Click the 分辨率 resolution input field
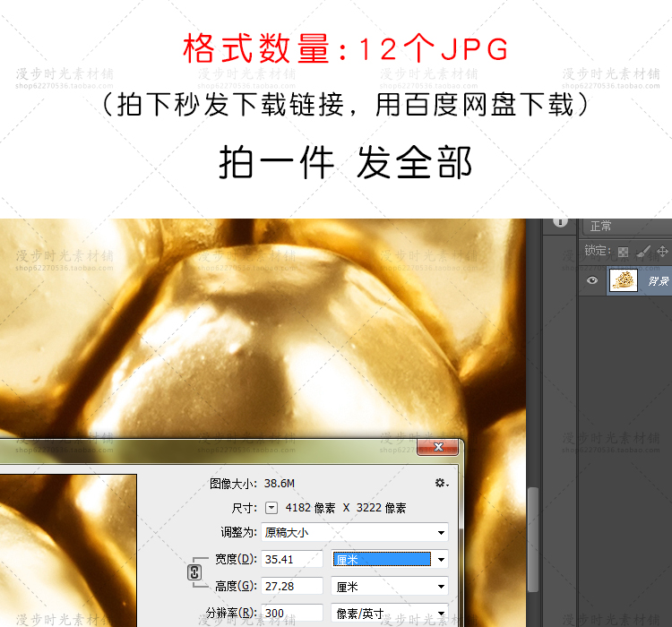This screenshot has width=672, height=627. (x=291, y=614)
